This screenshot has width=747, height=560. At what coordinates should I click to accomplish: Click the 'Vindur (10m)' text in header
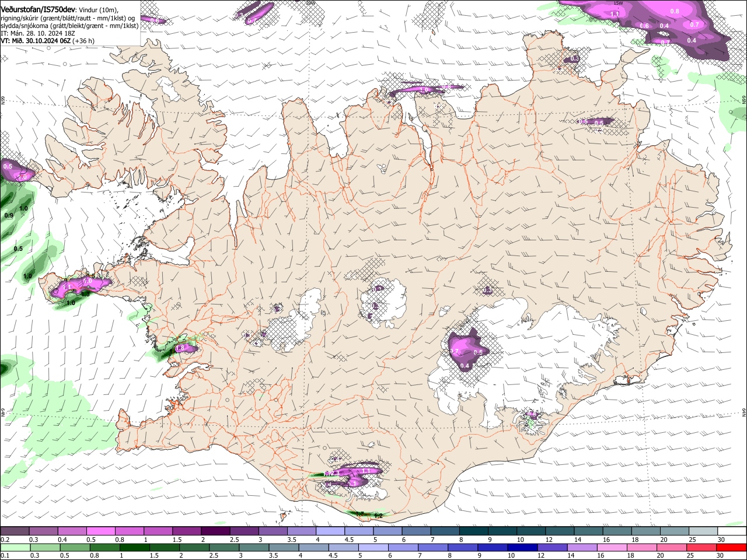(x=98, y=10)
